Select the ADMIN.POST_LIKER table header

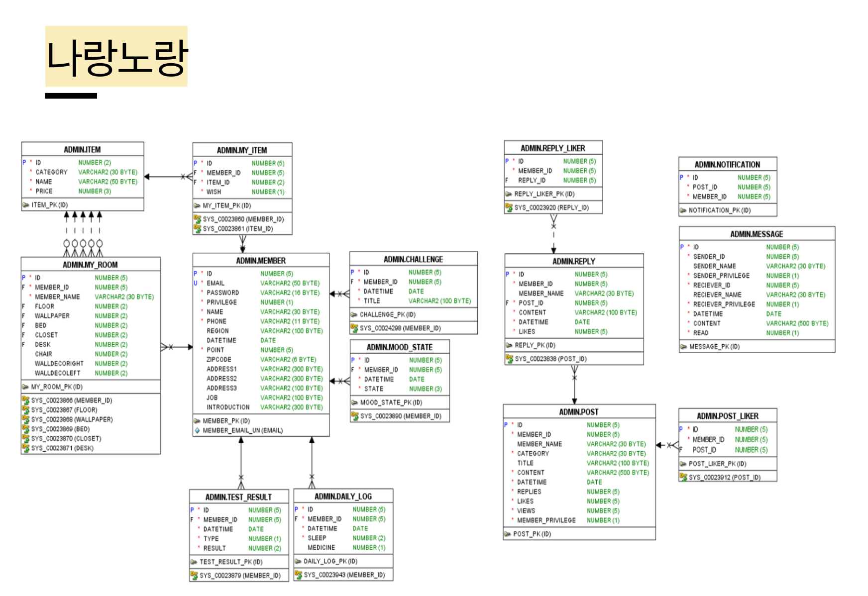tap(728, 415)
